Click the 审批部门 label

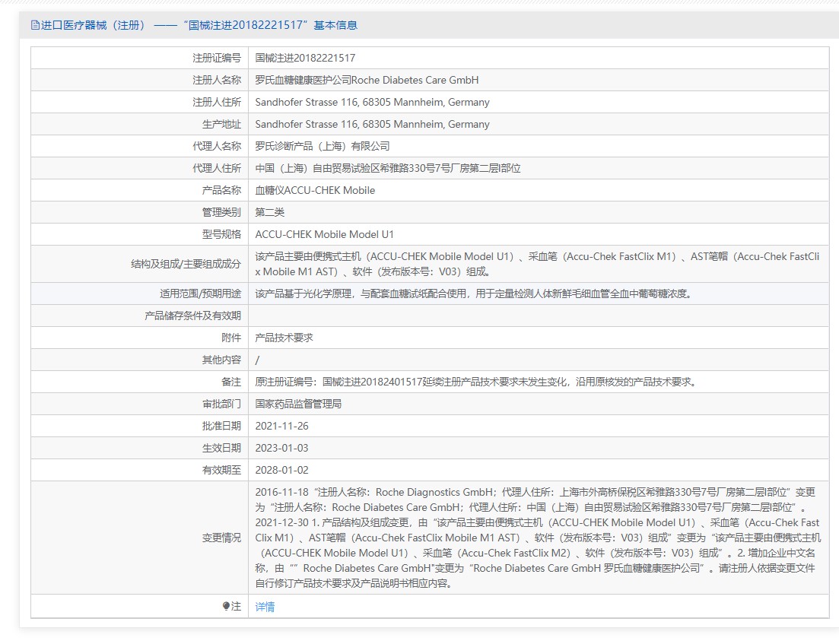click(x=221, y=404)
